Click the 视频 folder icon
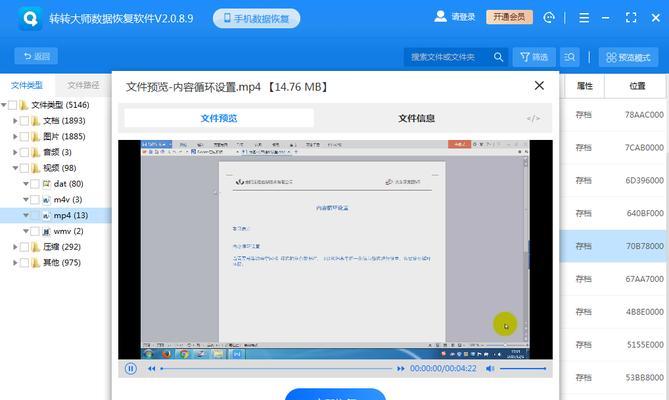This screenshot has height=400, width=669. coord(36,168)
